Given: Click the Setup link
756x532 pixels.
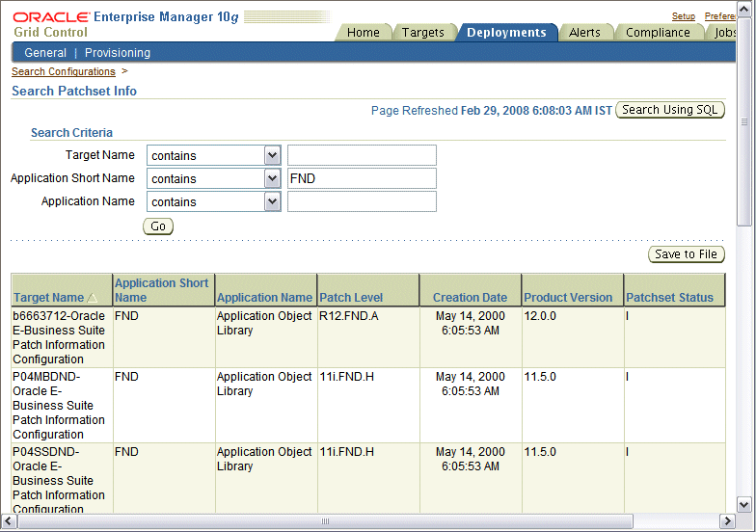Looking at the screenshot, I should (x=683, y=15).
